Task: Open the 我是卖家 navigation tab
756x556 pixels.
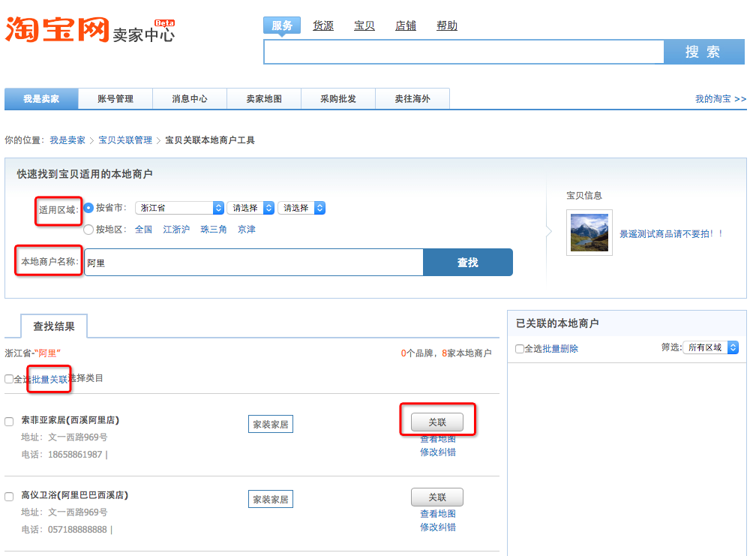Action: pos(41,99)
